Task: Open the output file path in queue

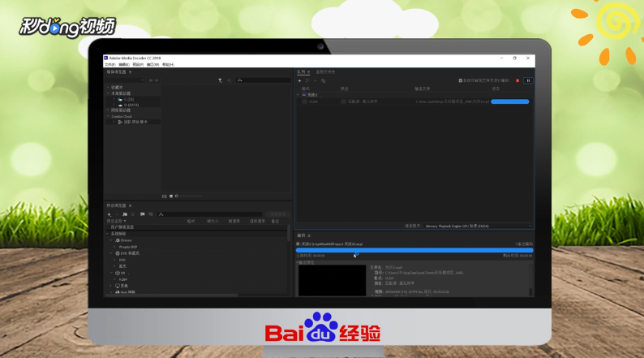Action: tap(453, 101)
